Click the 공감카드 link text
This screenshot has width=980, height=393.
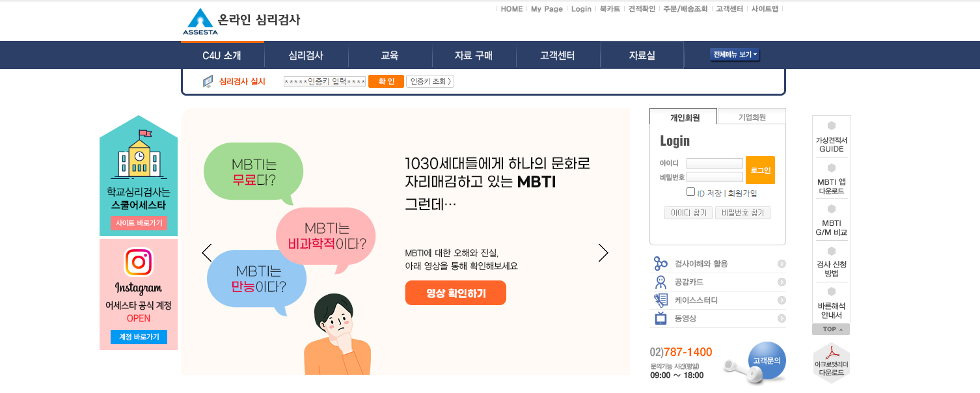pyautogui.click(x=689, y=282)
